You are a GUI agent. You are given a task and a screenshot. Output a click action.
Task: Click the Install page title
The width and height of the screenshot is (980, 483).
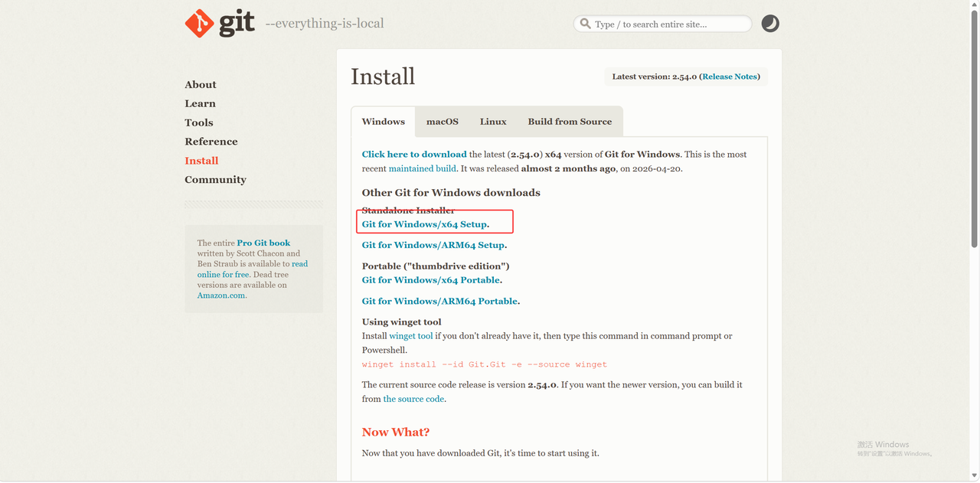coord(383,77)
